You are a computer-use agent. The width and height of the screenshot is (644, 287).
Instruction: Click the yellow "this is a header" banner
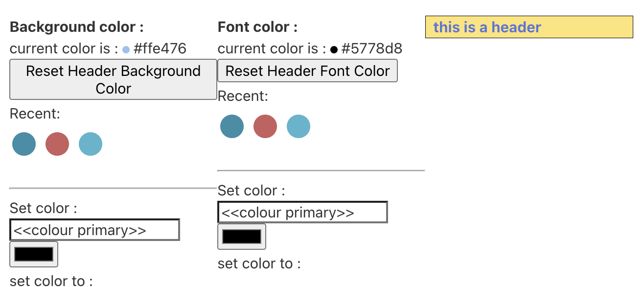point(529,27)
